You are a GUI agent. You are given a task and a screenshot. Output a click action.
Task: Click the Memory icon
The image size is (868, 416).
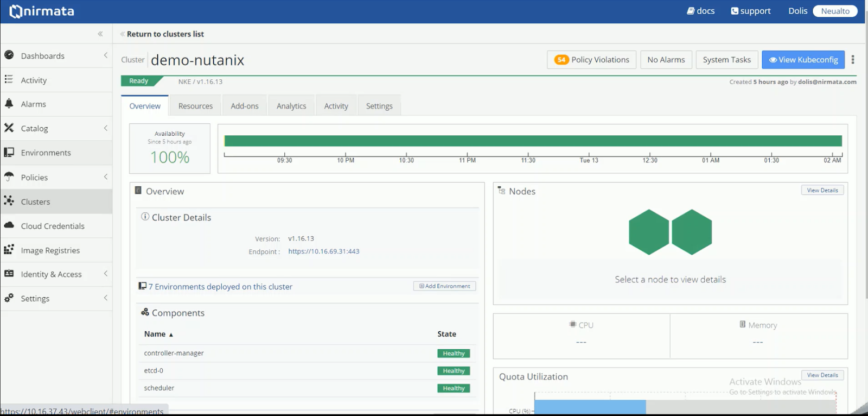click(743, 324)
